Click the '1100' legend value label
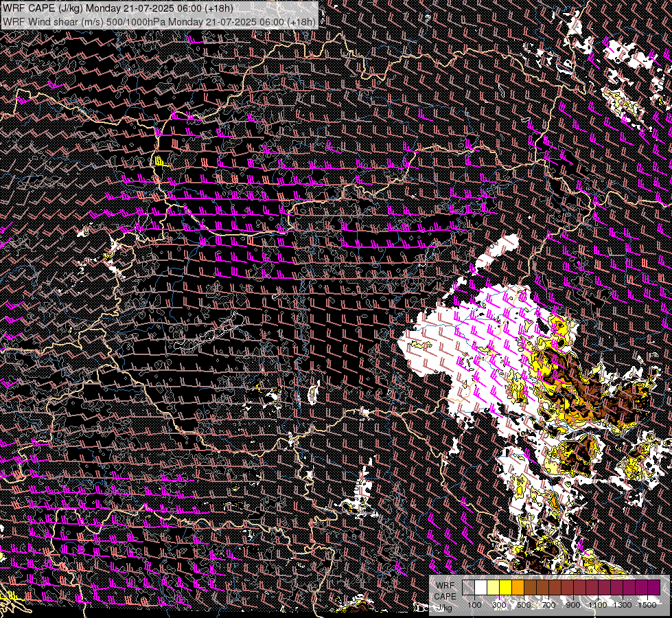 (x=597, y=605)
